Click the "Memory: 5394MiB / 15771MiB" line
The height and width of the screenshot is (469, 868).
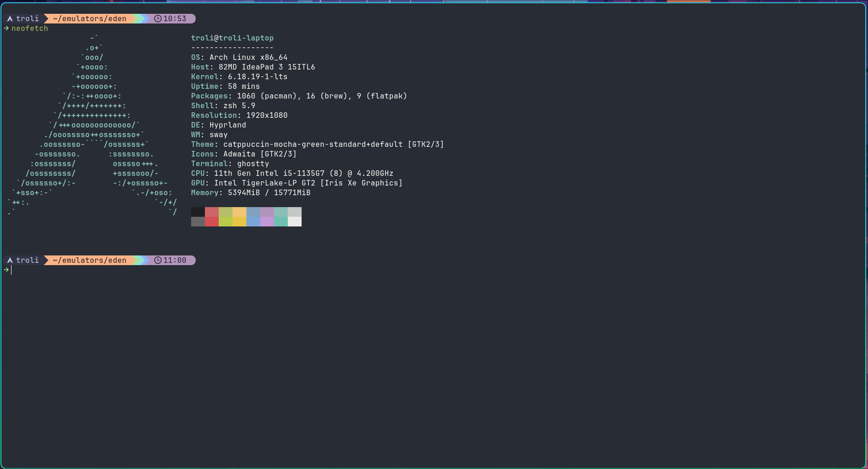[251, 193]
